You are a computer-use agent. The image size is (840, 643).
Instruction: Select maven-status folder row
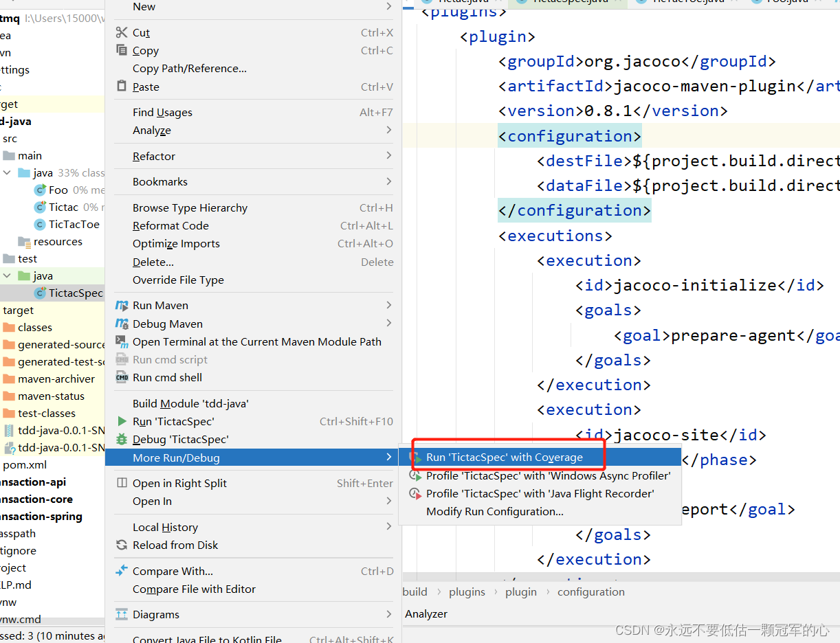point(52,396)
